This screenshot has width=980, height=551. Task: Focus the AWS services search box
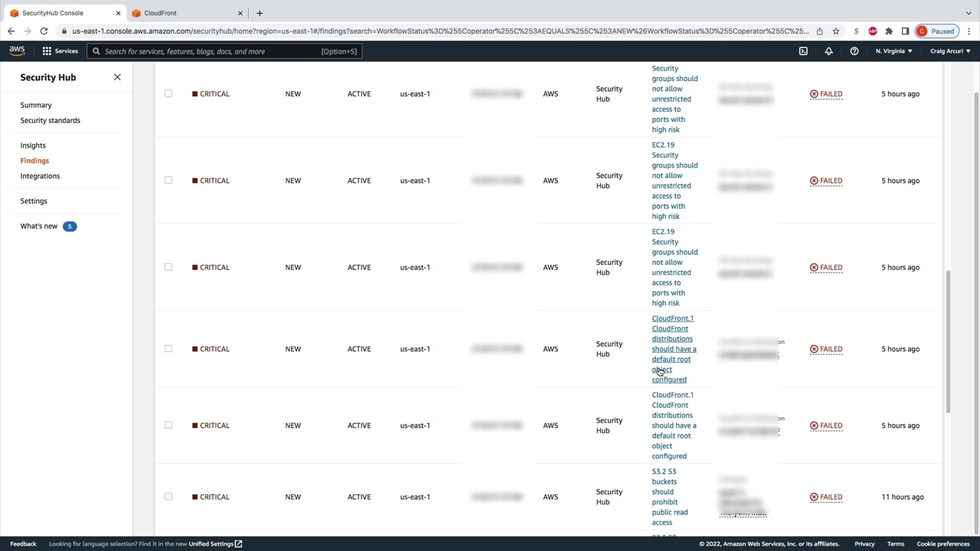tap(224, 51)
